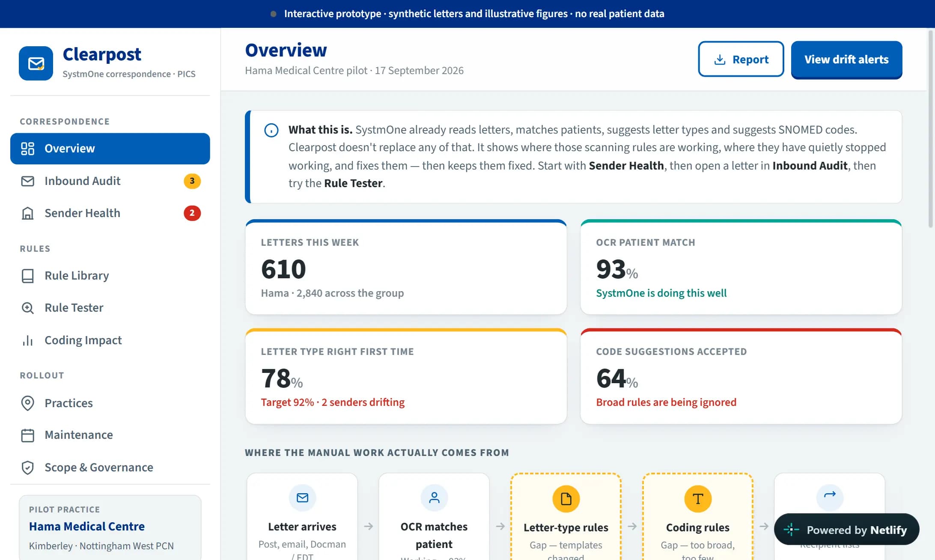The width and height of the screenshot is (935, 560).
Task: Click the Coding Impact bar chart icon
Action: 28,340
